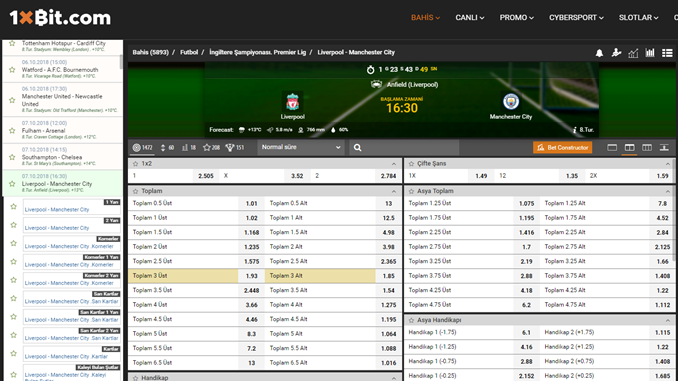This screenshot has height=381, width=678.
Task: Toggle favorite star for Asya Toplam market
Action: 411,191
